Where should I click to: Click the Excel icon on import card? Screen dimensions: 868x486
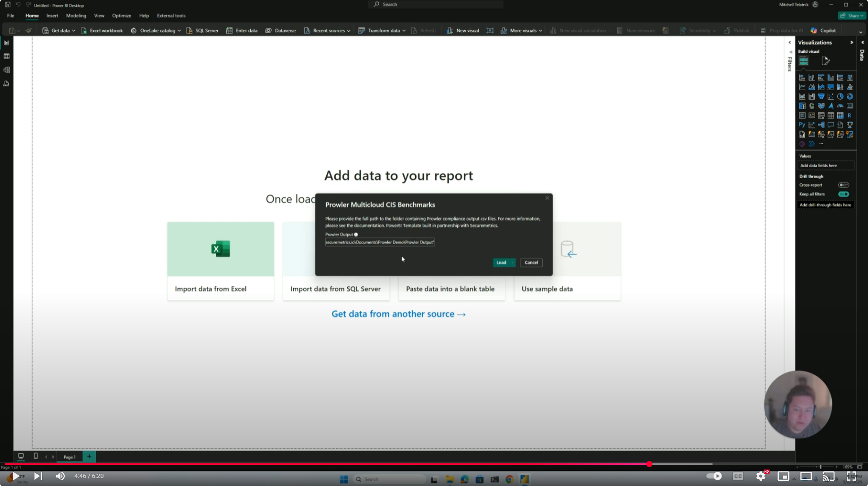pyautogui.click(x=221, y=249)
